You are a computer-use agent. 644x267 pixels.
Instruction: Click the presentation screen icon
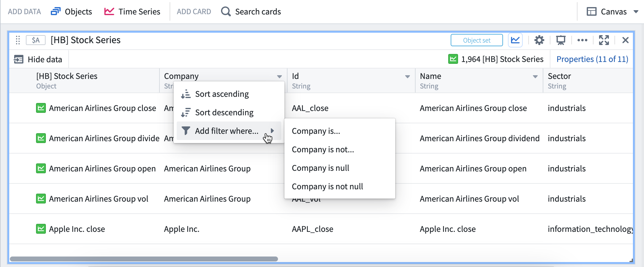point(561,40)
